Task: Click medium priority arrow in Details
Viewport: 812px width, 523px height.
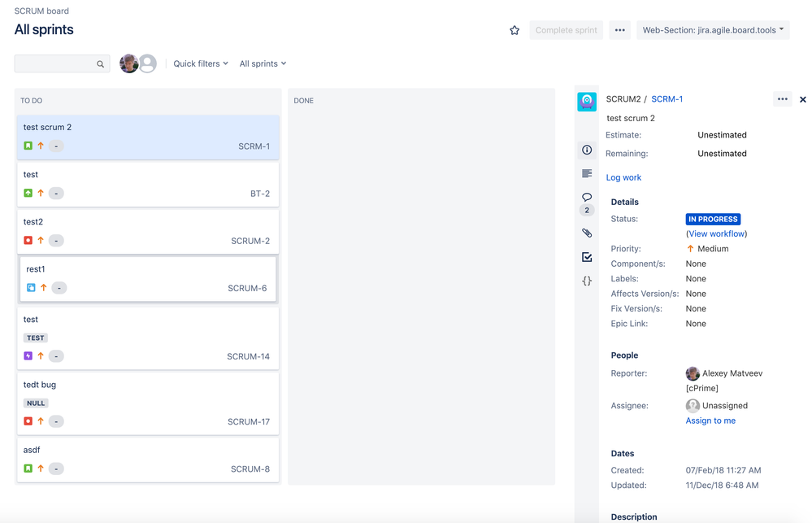Action: tap(690, 249)
